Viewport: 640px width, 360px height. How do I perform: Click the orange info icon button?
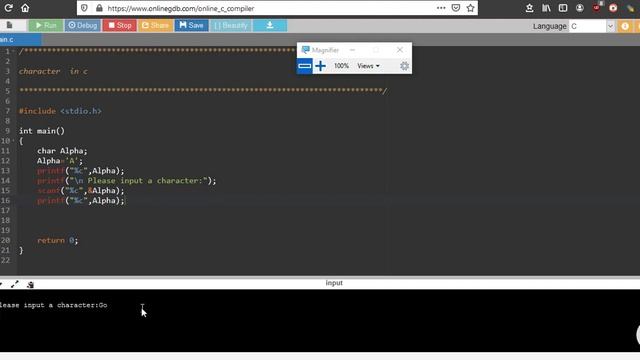click(x=625, y=26)
